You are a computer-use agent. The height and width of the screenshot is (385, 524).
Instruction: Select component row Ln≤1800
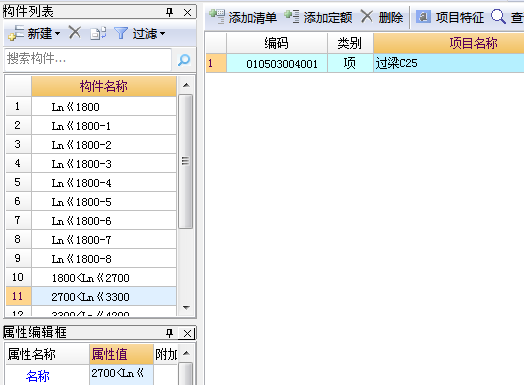click(104, 107)
